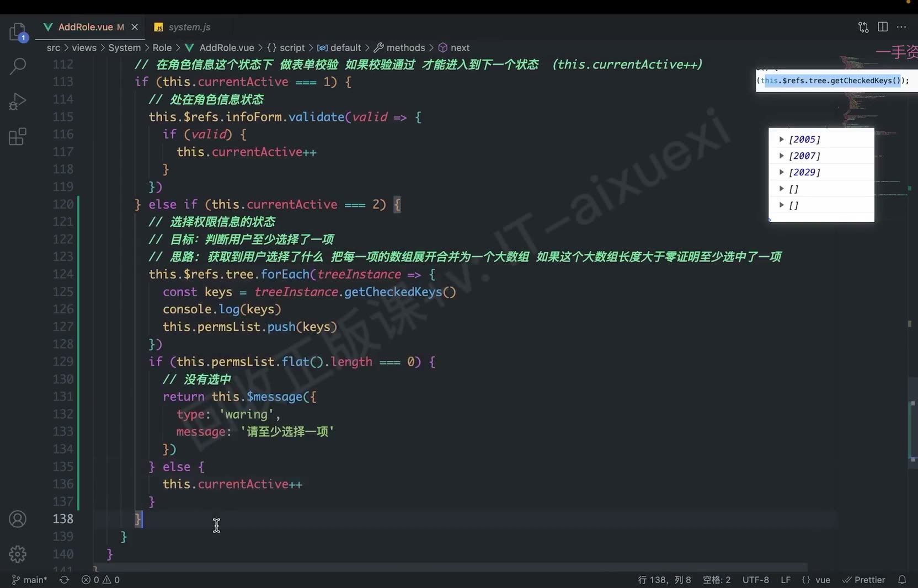This screenshot has width=918, height=588.
Task: Click the Prettier status item
Action: 864,580
